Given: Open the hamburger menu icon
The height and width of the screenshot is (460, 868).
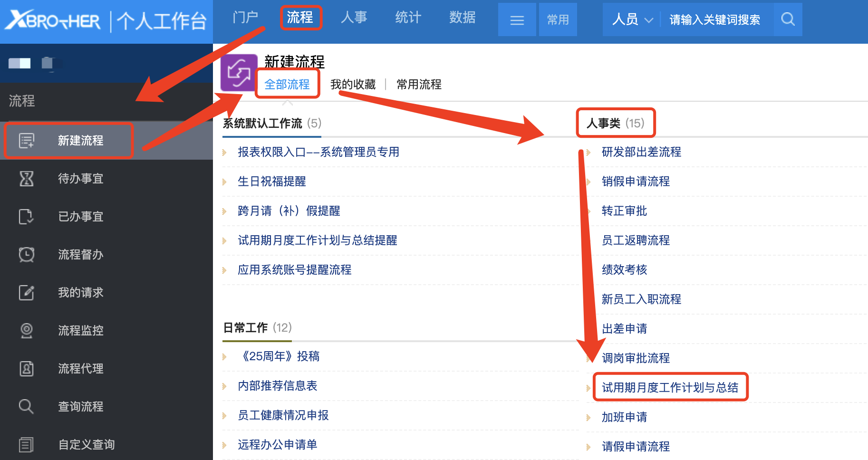Looking at the screenshot, I should click(517, 20).
